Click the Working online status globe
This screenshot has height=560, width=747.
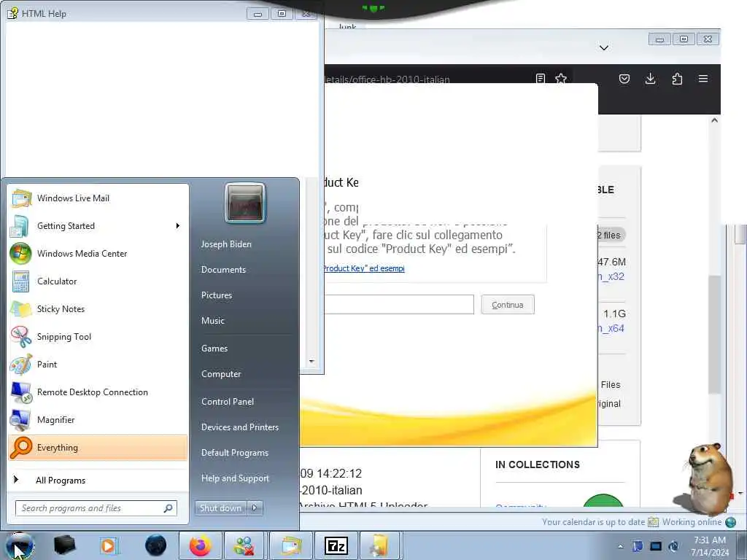point(730,522)
